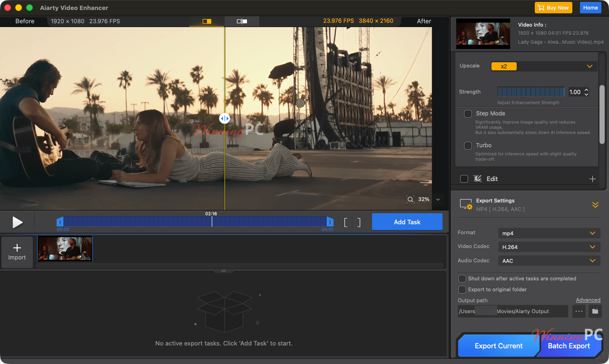Go to Home screen
609x364 pixels.
[590, 8]
